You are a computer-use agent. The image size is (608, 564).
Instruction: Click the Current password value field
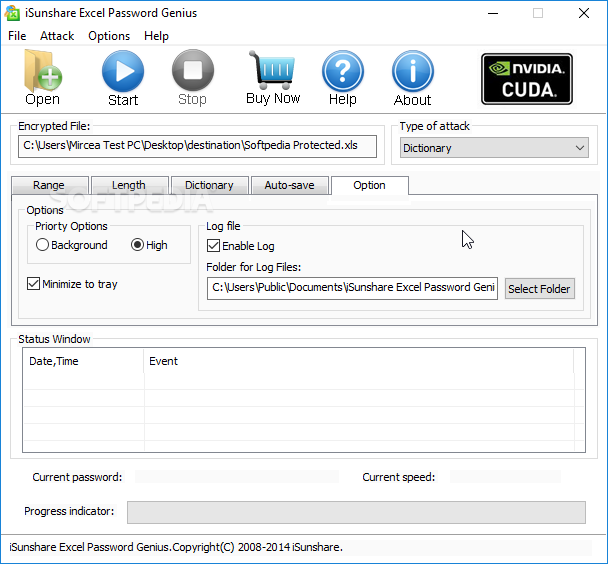click(x=237, y=477)
